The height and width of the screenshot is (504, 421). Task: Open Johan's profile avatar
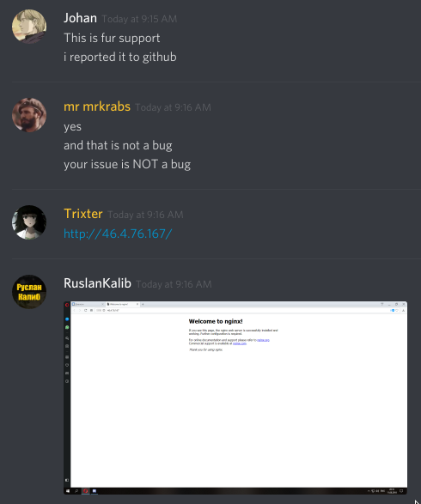coord(29,27)
